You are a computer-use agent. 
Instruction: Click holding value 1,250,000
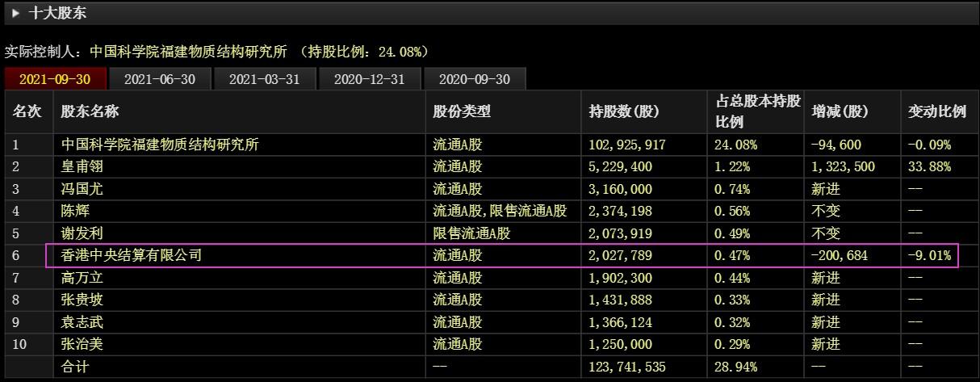[619, 344]
